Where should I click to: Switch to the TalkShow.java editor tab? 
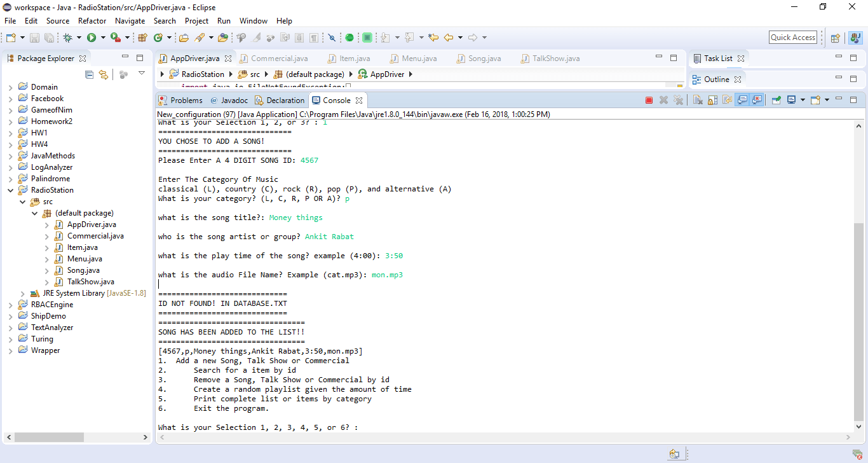point(550,59)
